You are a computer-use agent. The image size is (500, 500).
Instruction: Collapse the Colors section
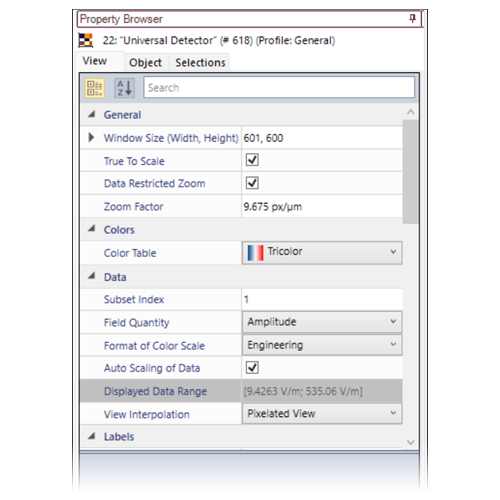click(91, 229)
